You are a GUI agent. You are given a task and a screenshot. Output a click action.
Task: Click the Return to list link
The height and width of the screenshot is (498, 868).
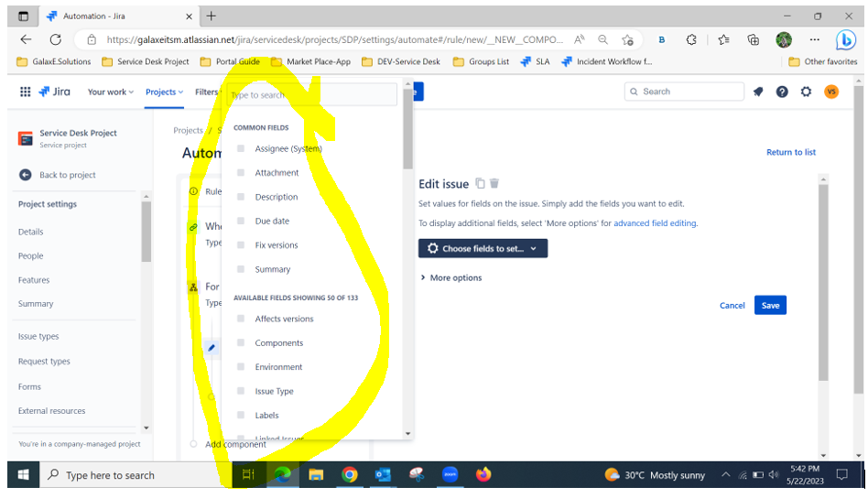click(790, 152)
